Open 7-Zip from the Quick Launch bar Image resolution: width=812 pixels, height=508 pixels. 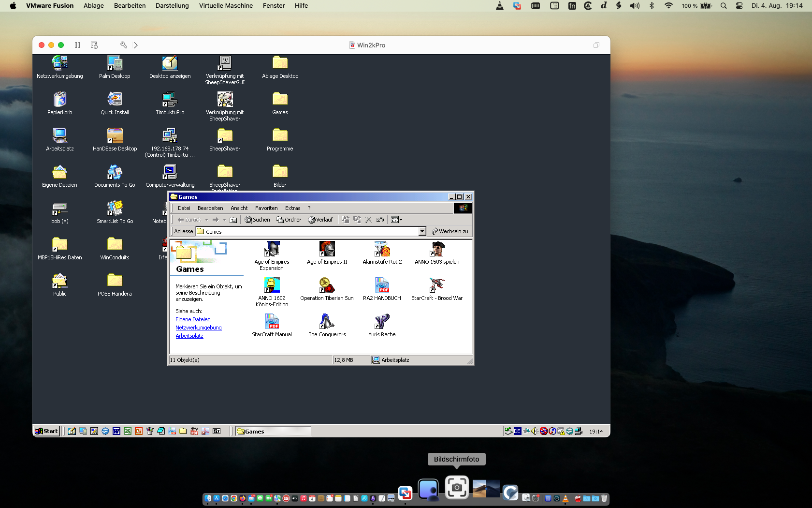pos(217,431)
